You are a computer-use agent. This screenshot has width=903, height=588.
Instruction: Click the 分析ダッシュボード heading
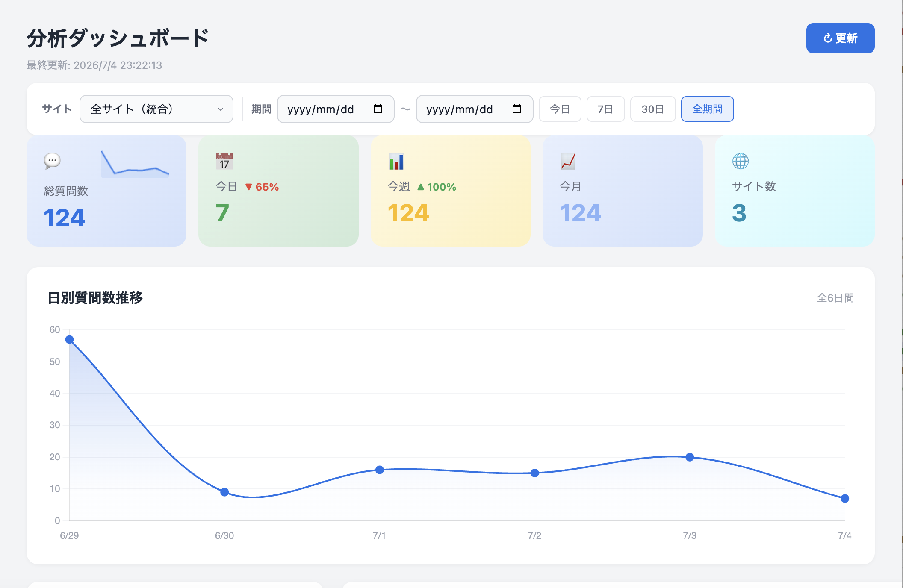coord(118,38)
